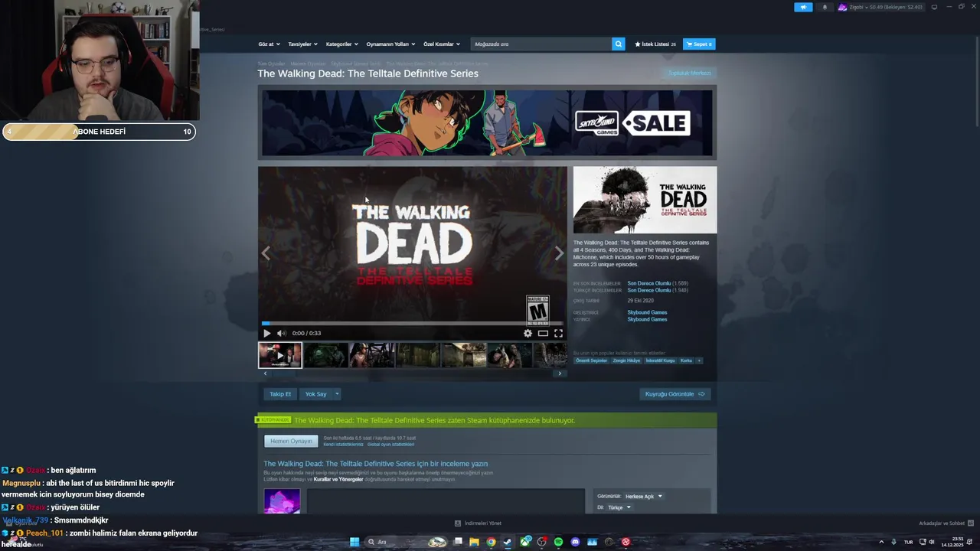Expand the Tavsiyeler menu
The image size is (980, 551).
302,44
